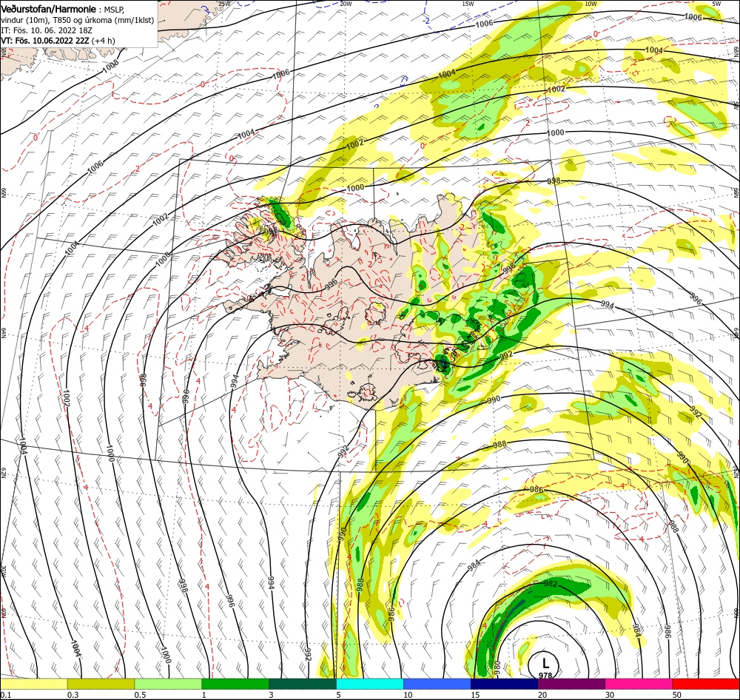This screenshot has height=700, width=740.
Task: Click the 1008 isobar label
Action: (110, 66)
